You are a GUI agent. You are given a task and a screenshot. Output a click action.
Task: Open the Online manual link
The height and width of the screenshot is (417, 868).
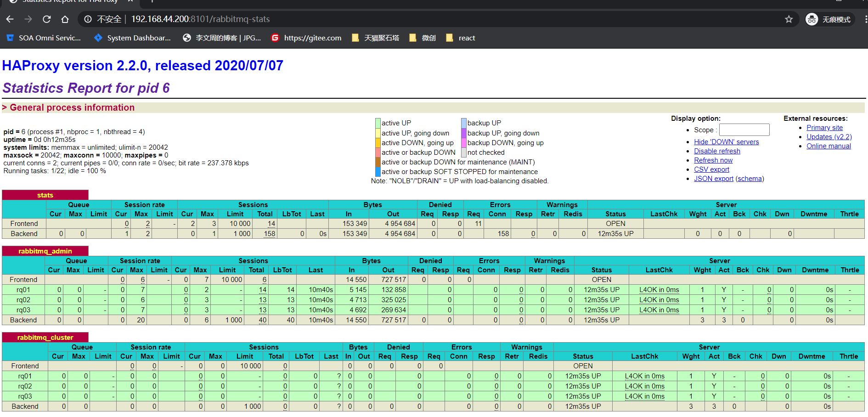point(829,146)
